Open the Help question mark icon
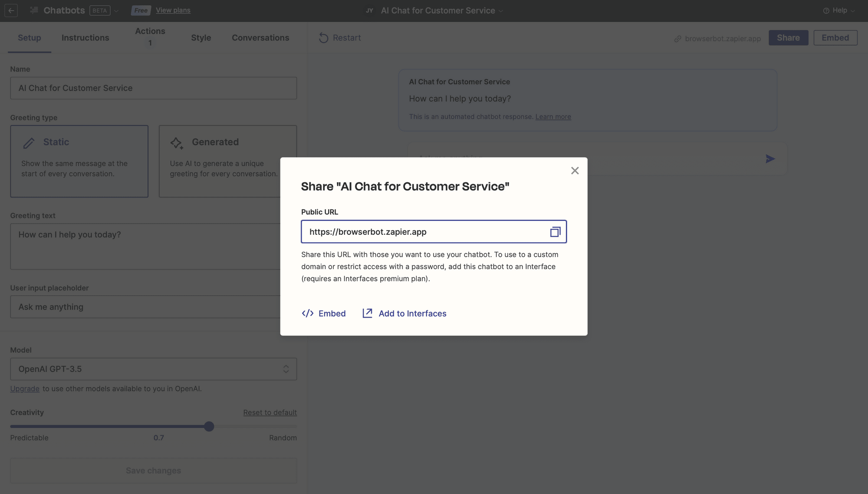This screenshot has height=494, width=868. [x=826, y=10]
